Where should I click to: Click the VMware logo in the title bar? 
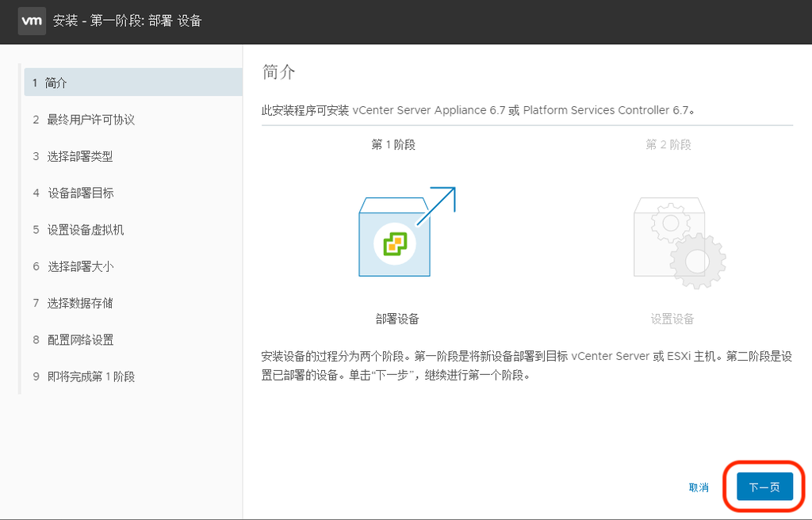pyautogui.click(x=32, y=21)
